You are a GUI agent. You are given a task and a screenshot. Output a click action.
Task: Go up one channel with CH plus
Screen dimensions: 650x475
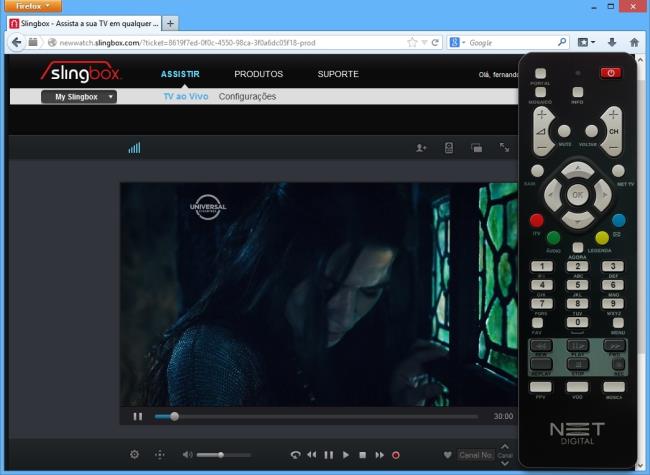613,114
